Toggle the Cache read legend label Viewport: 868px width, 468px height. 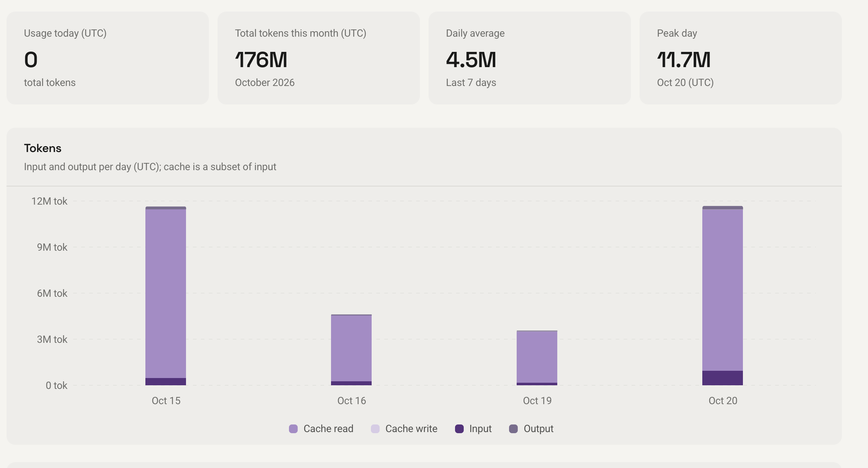328,429
